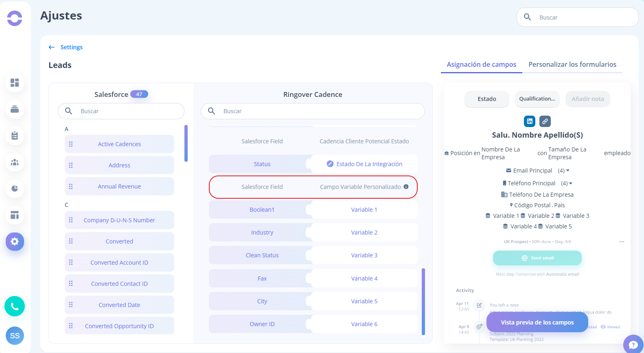Click the three-dots menu in preview card
The image size is (644, 353).
(622, 242)
